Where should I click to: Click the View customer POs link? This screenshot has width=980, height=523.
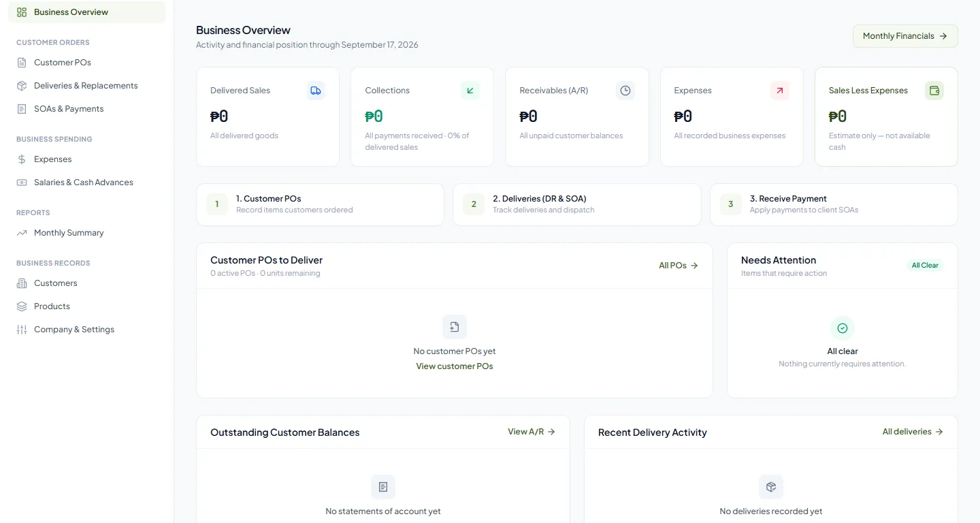pyautogui.click(x=455, y=366)
